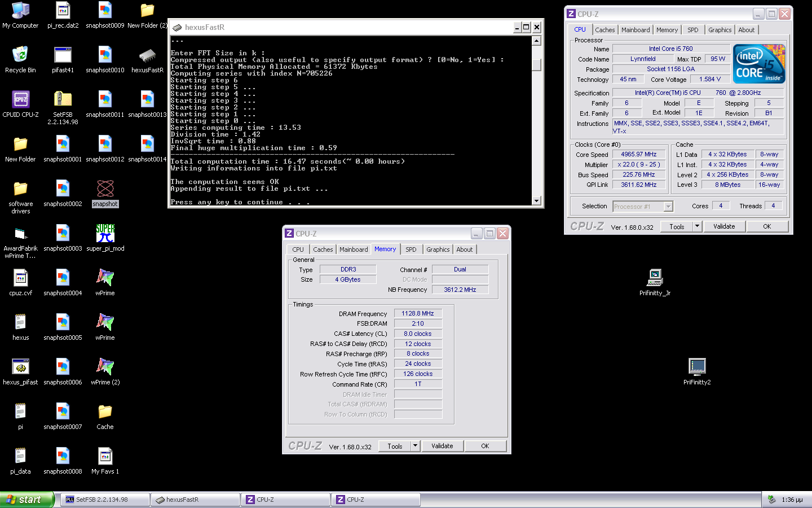Open SPD tab in CPU-Z CPU window

point(693,30)
